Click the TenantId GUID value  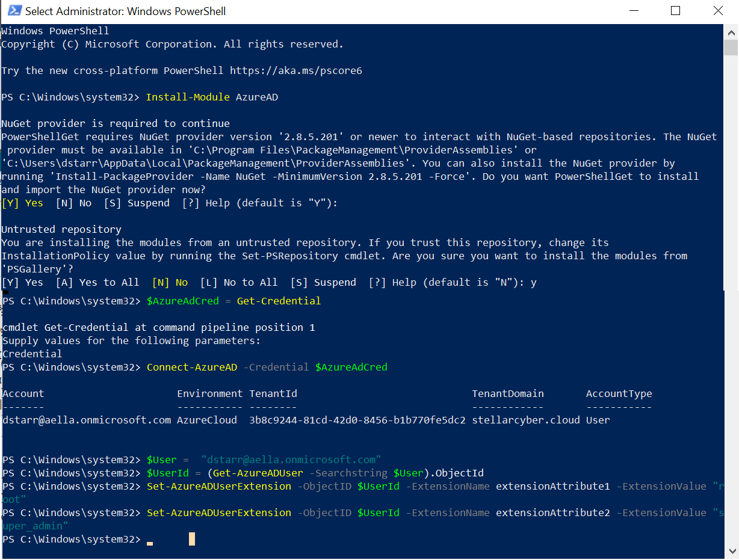point(357,420)
